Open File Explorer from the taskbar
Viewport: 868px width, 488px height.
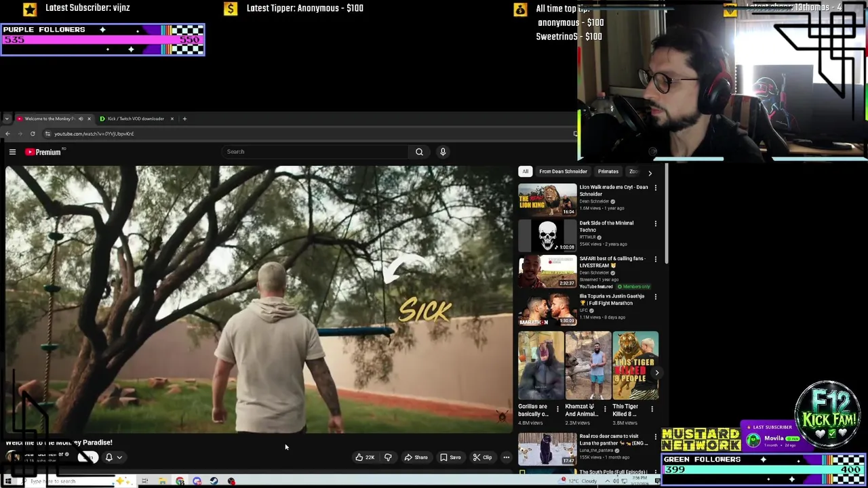pyautogui.click(x=162, y=481)
